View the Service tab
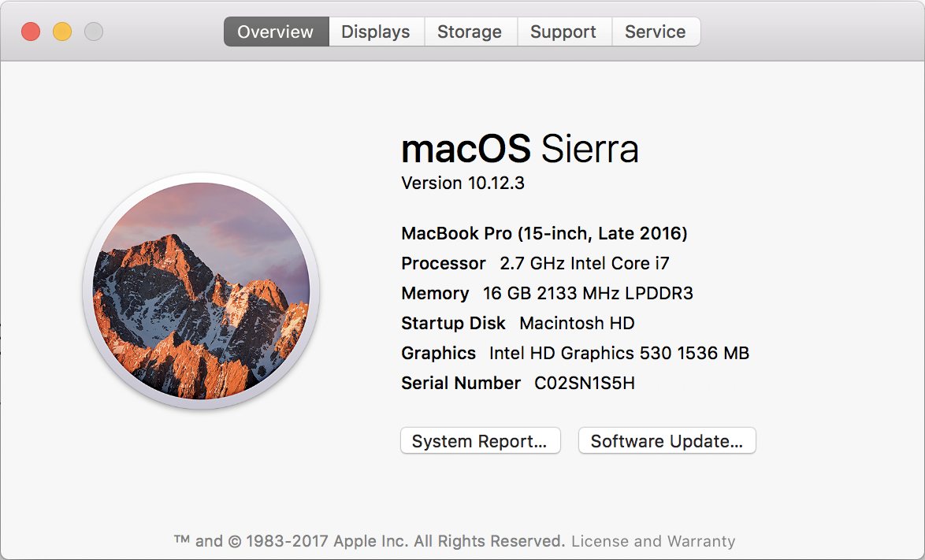This screenshot has width=925, height=560. pyautogui.click(x=656, y=32)
